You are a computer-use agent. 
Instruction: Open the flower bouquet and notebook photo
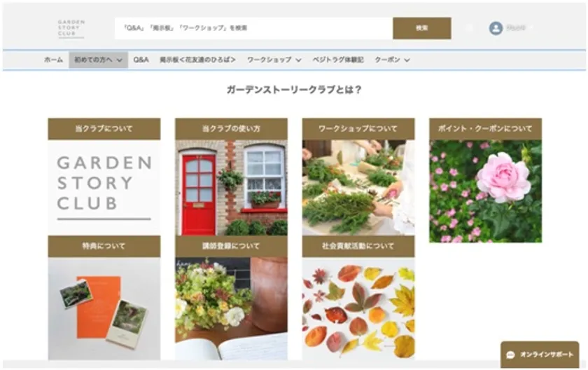(x=232, y=308)
